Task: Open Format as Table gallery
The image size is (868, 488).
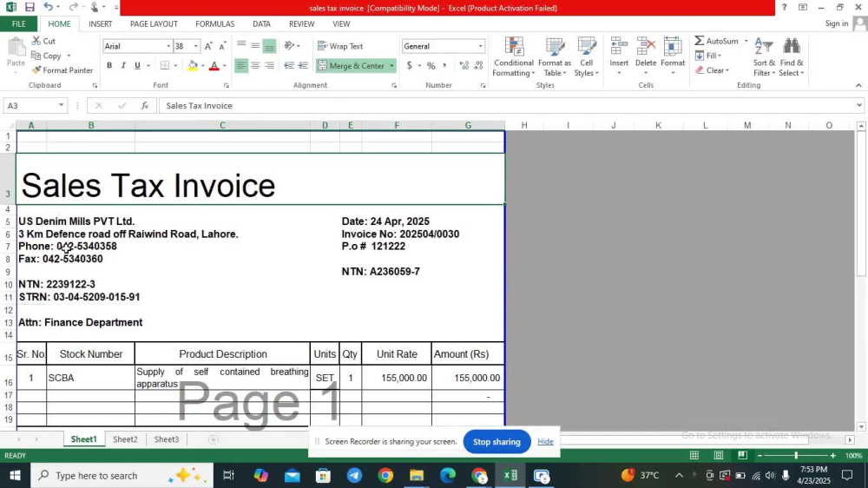Action: coord(554,56)
